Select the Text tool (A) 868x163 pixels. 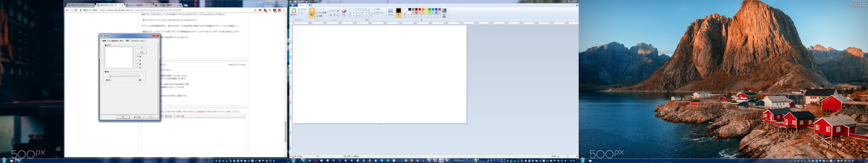(338, 11)
